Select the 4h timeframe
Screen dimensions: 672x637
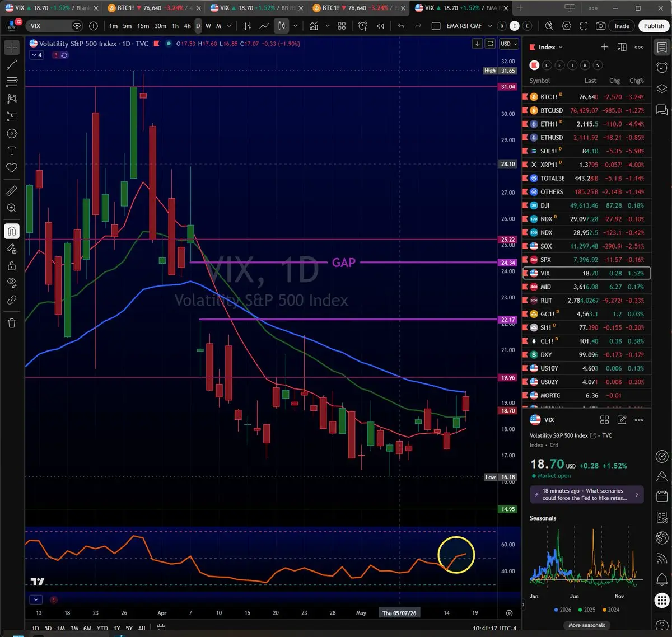point(187,26)
